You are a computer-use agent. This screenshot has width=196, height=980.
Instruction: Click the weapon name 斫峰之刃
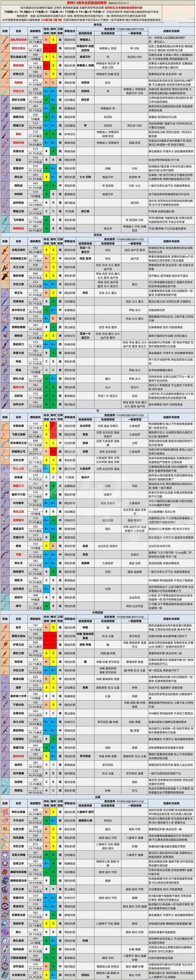(19, 74)
